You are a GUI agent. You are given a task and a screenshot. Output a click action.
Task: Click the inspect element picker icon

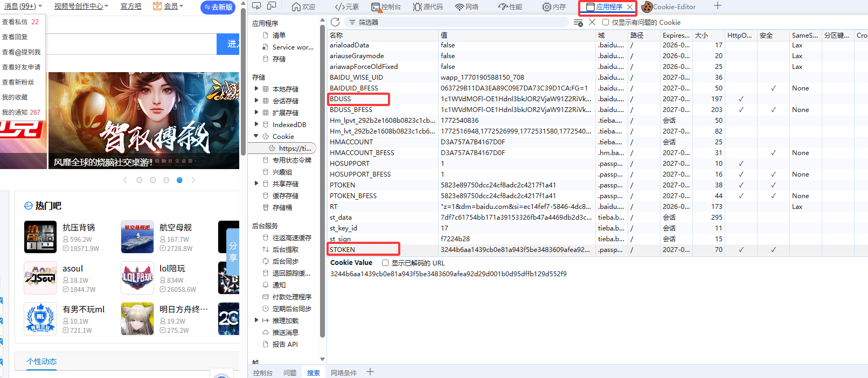click(x=256, y=6)
